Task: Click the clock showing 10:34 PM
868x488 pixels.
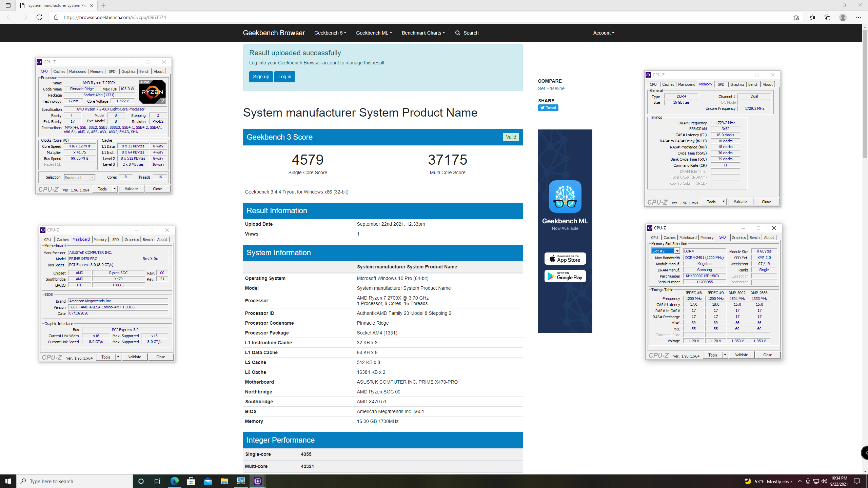Action: click(x=839, y=481)
